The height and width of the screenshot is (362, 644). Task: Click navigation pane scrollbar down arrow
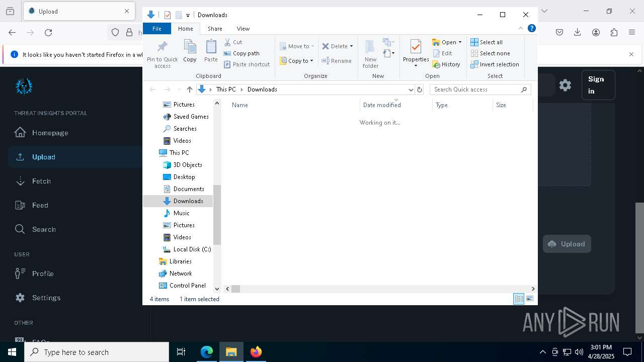217,289
